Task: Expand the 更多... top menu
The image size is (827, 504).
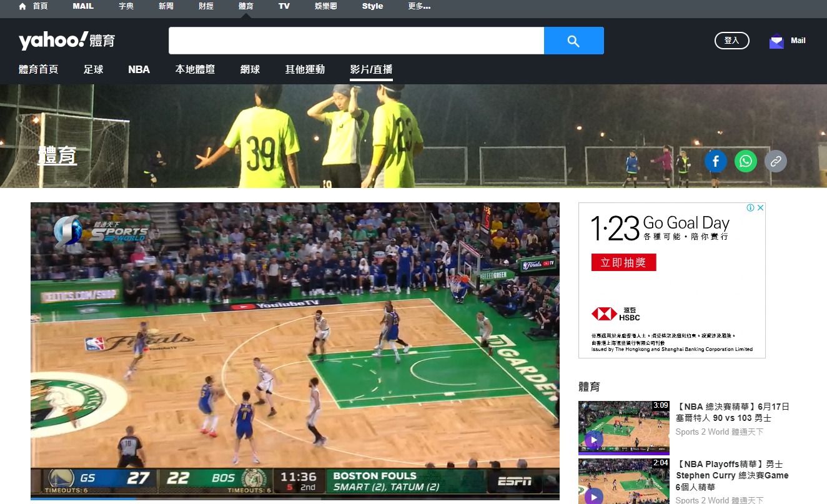Action: [418, 6]
